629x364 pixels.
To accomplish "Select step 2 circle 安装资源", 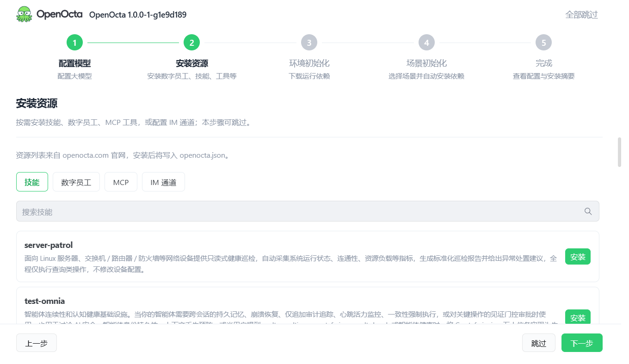I will pos(191,43).
